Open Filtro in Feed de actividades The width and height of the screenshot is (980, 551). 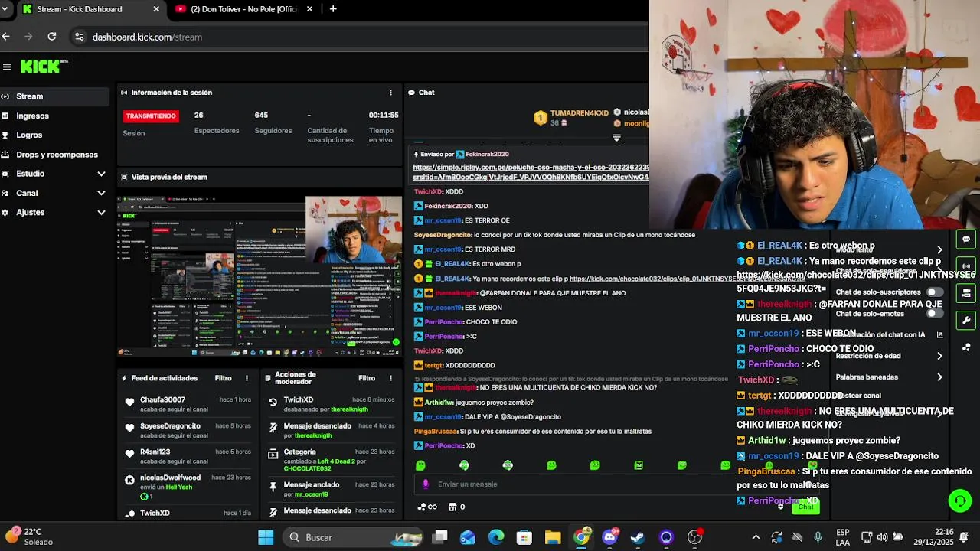pyautogui.click(x=223, y=378)
